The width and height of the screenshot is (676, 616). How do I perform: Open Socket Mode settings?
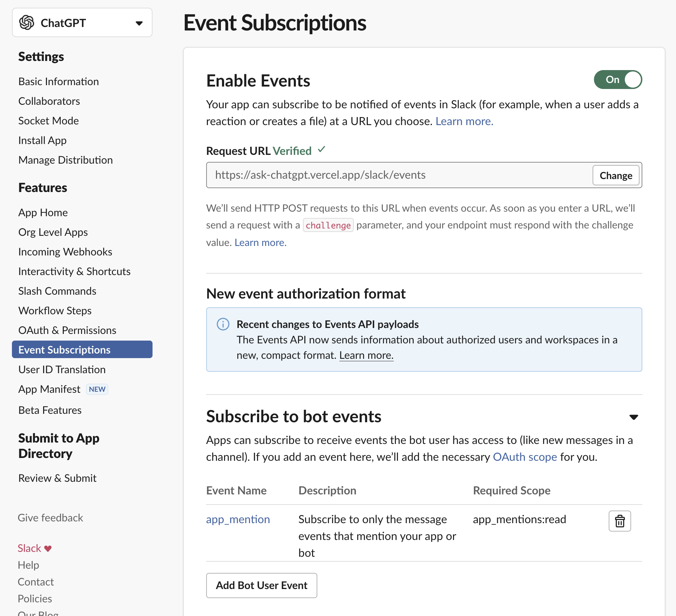48,121
